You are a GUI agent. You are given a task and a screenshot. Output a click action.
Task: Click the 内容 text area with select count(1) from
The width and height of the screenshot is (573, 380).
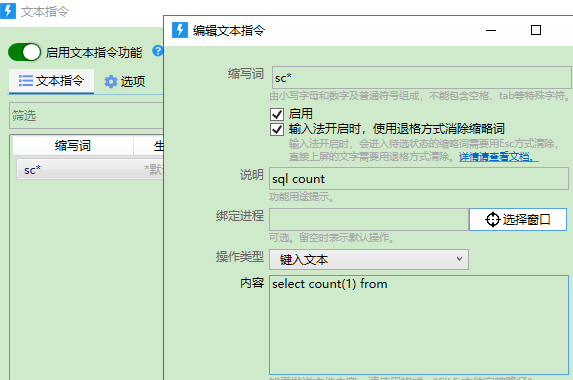[x=419, y=324]
